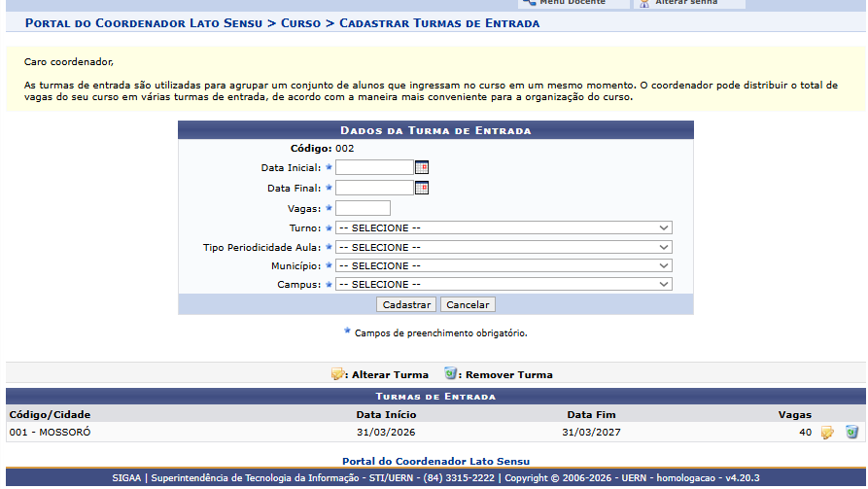Viewport: 868px width, 489px height.
Task: Click the Data Início column header
Action: [386, 414]
